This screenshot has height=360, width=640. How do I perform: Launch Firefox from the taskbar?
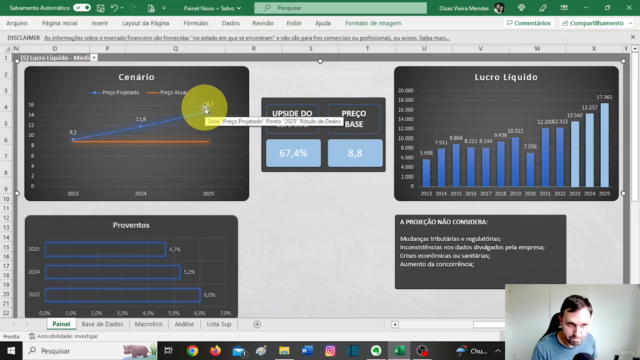pyautogui.click(x=216, y=351)
